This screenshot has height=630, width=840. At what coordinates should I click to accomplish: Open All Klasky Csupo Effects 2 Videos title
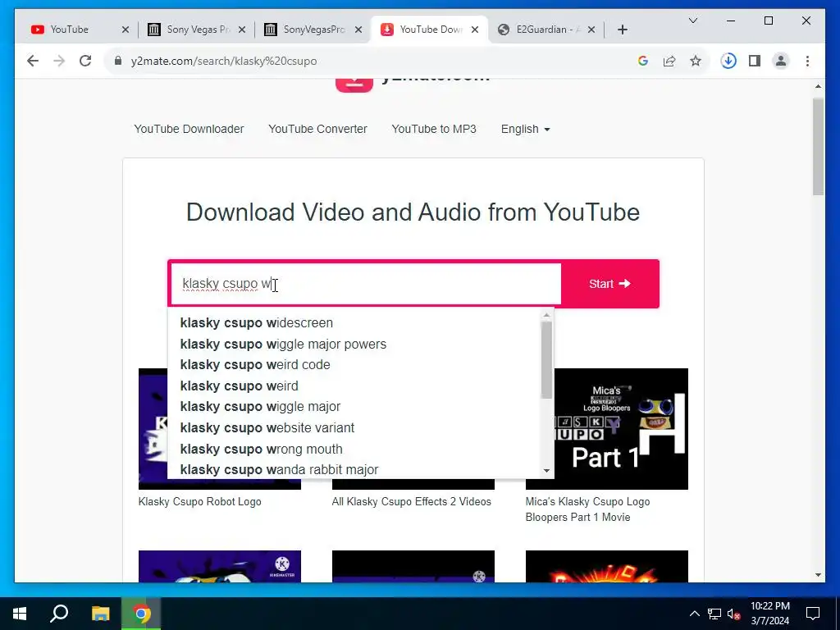click(412, 502)
